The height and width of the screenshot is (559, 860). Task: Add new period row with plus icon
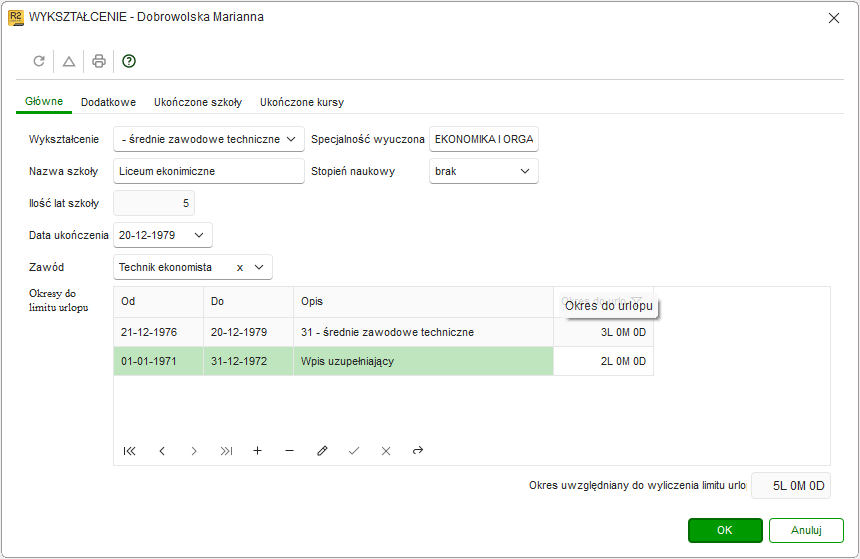(257, 451)
